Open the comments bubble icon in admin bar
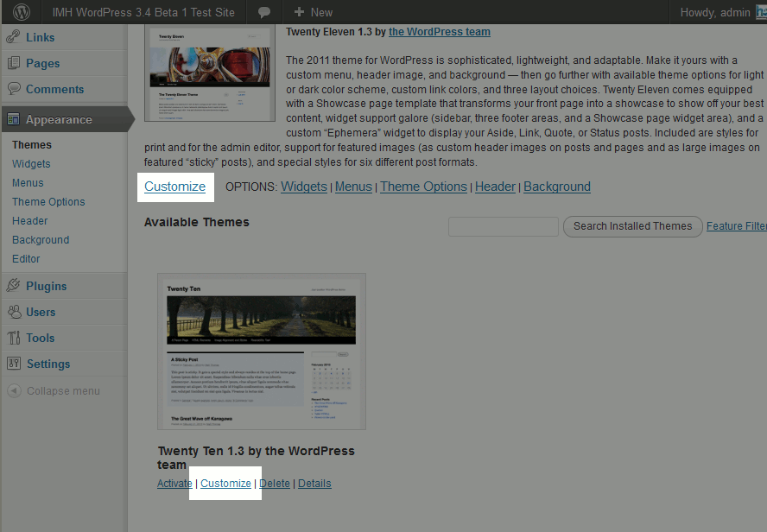The width and height of the screenshot is (767, 532). pyautogui.click(x=264, y=13)
